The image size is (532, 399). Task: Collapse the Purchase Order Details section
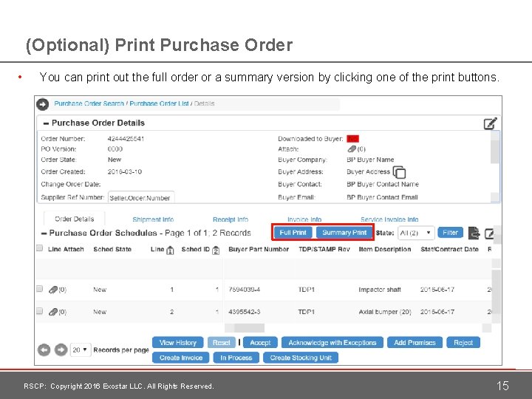coord(46,123)
